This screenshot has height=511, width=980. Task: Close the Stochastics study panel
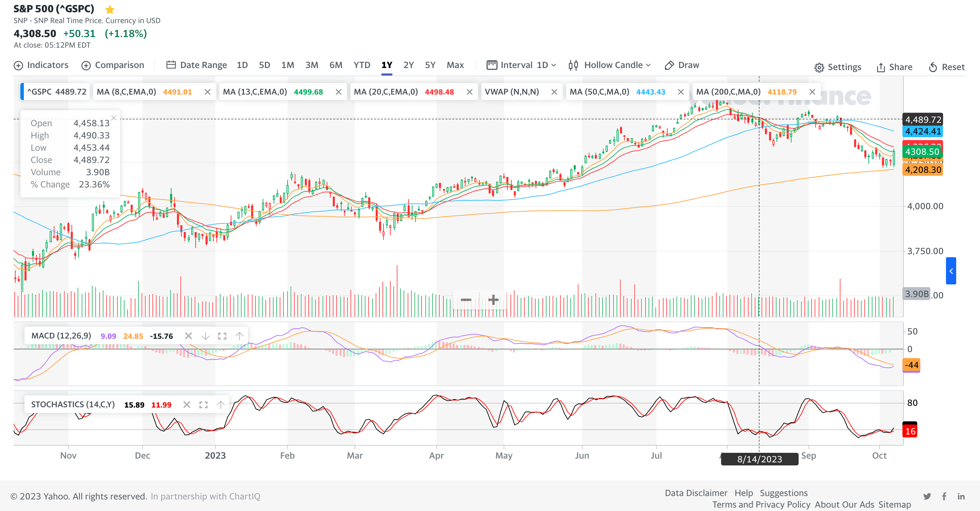[x=186, y=405]
